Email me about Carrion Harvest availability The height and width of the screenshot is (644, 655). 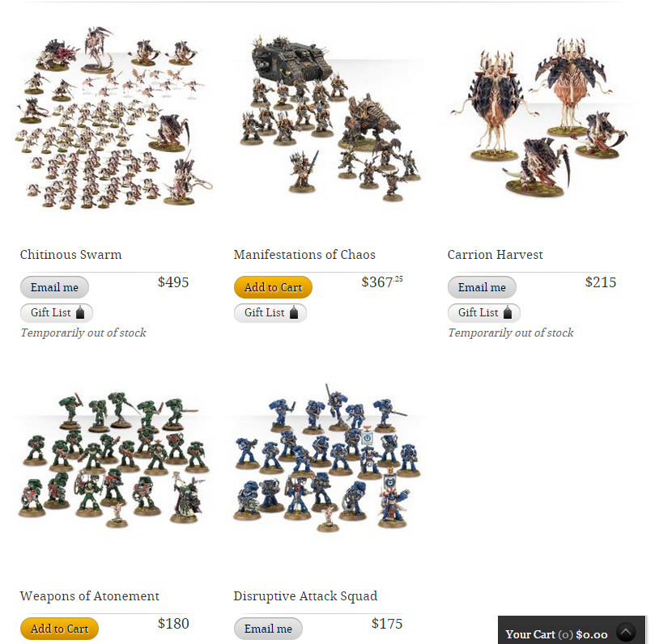(x=482, y=287)
